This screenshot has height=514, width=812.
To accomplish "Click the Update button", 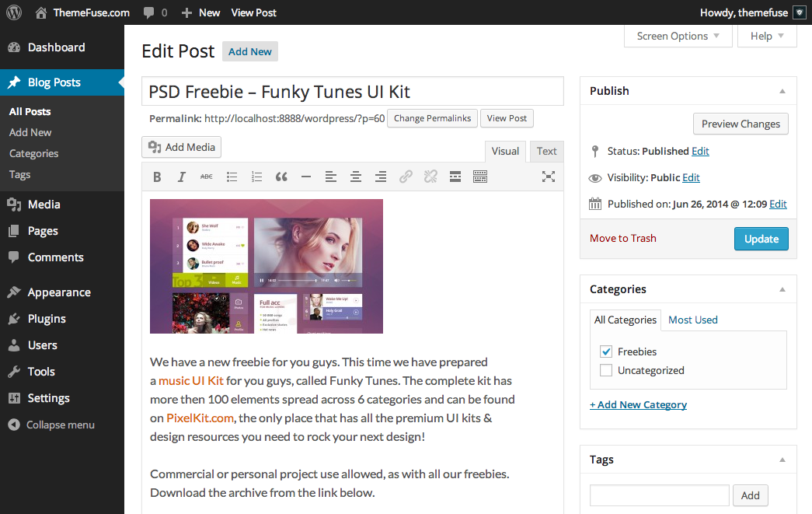I will click(761, 239).
